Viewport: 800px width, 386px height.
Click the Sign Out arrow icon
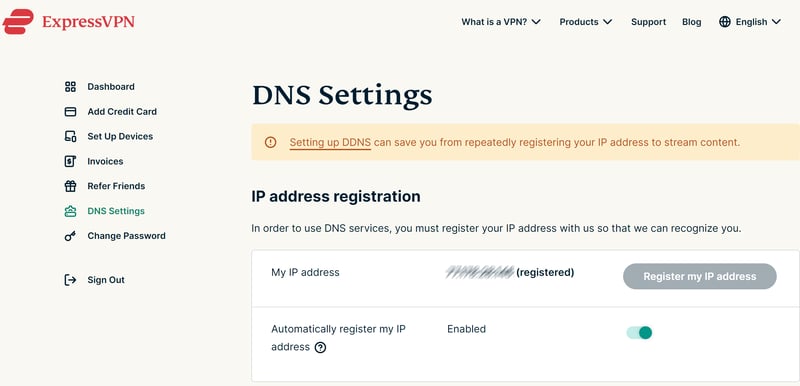click(x=70, y=280)
